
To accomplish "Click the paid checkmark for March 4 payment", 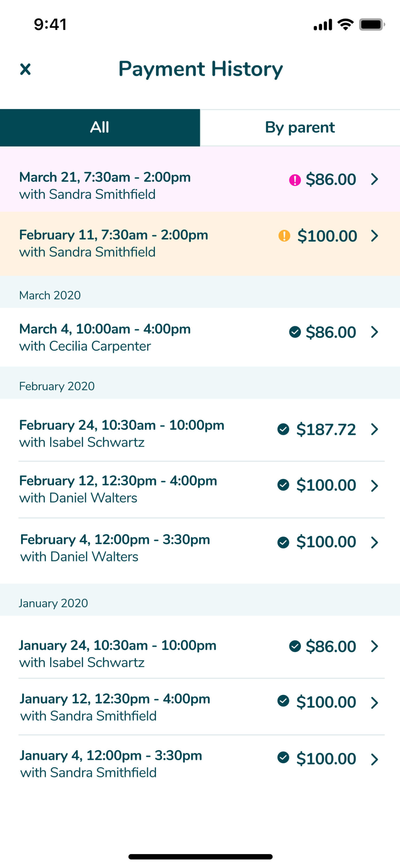I will pos(295,332).
